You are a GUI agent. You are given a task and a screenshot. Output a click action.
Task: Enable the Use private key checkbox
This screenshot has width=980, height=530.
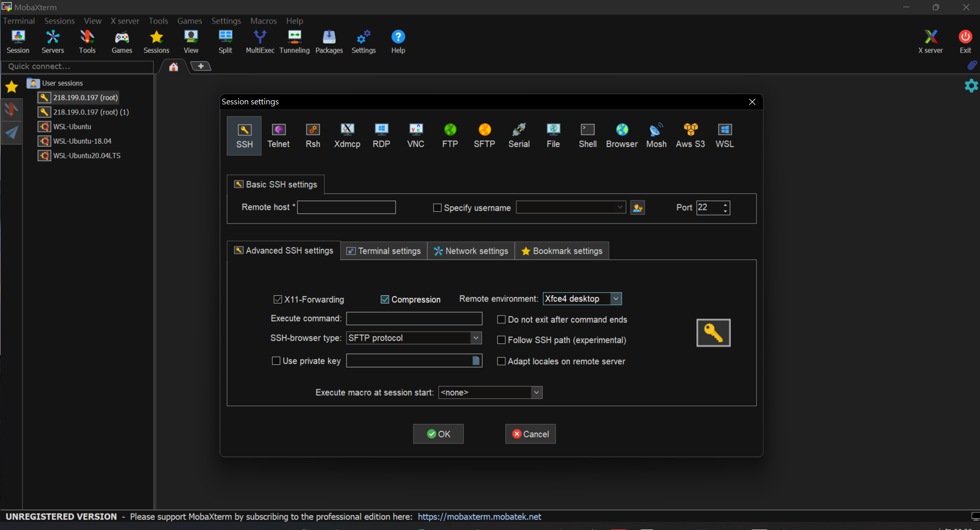[x=276, y=361]
